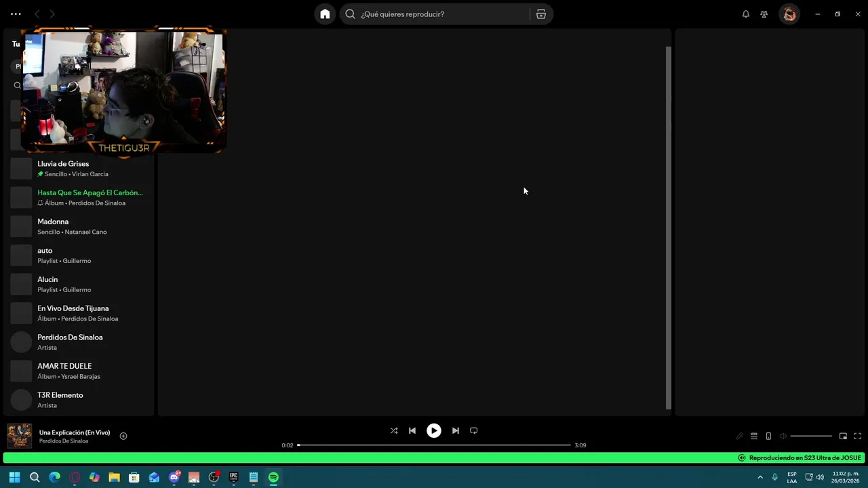Start playback with the Play button
This screenshot has height=488, width=868.
[x=434, y=430]
